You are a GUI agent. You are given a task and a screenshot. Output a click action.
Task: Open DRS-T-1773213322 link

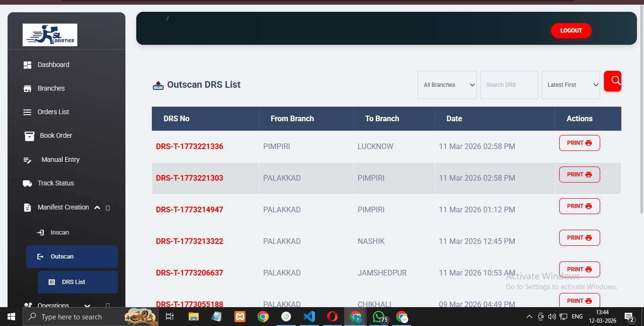[190, 241]
